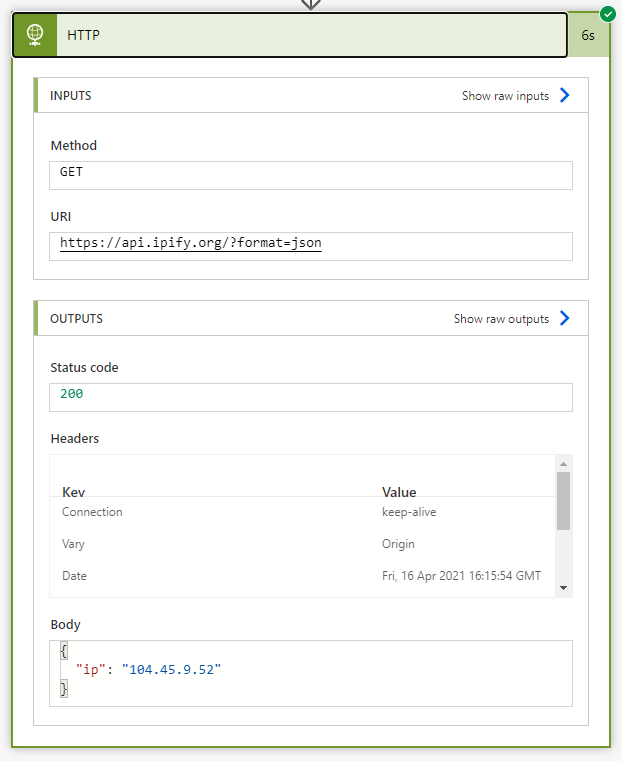This screenshot has height=761, width=622.
Task: Open Show raw inputs
Action: (x=505, y=96)
